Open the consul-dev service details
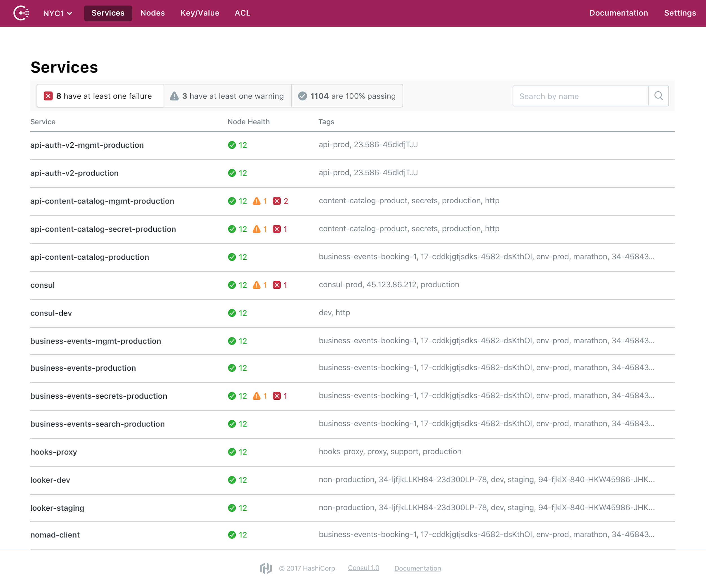 click(x=51, y=313)
